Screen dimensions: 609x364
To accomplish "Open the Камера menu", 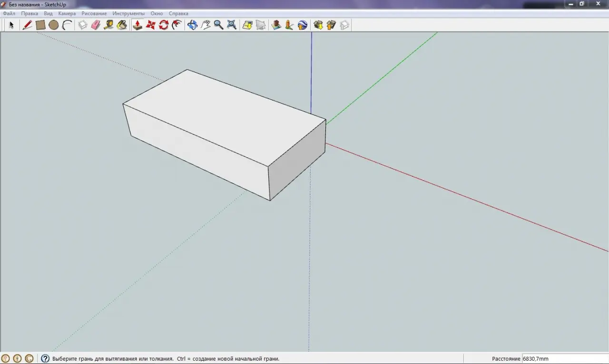I will coord(67,13).
